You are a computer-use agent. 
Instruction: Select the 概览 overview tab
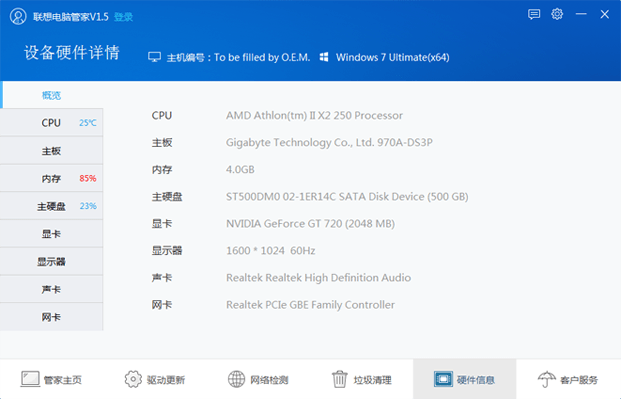[x=51, y=95]
